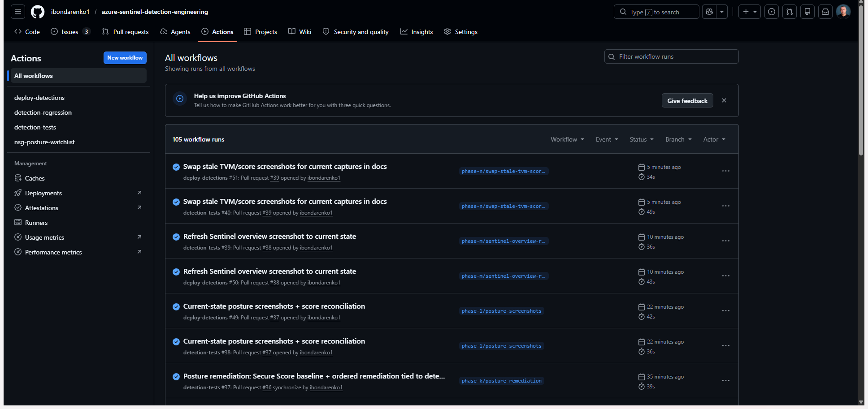
Task: Open the repositories icon in the header
Action: (807, 12)
